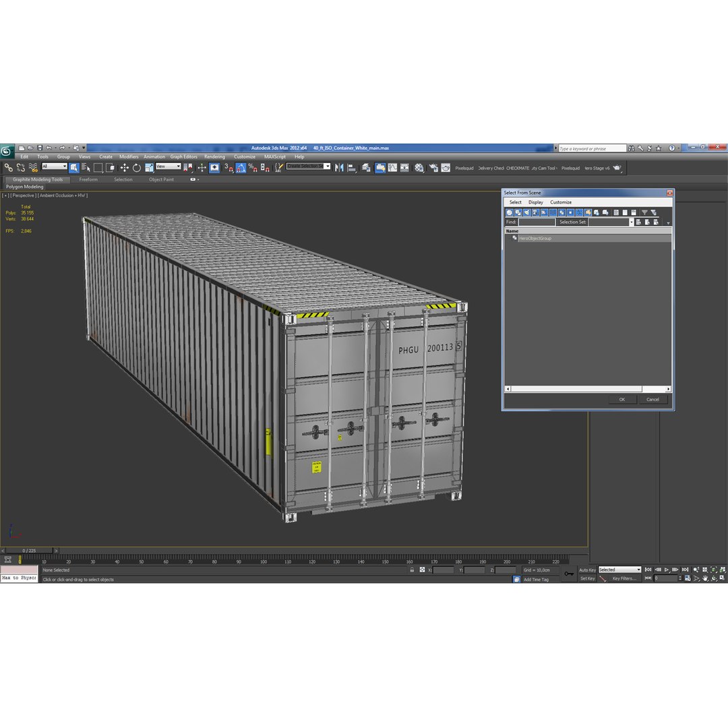Open the Material Editor icon
The height and width of the screenshot is (728, 728).
tap(419, 168)
